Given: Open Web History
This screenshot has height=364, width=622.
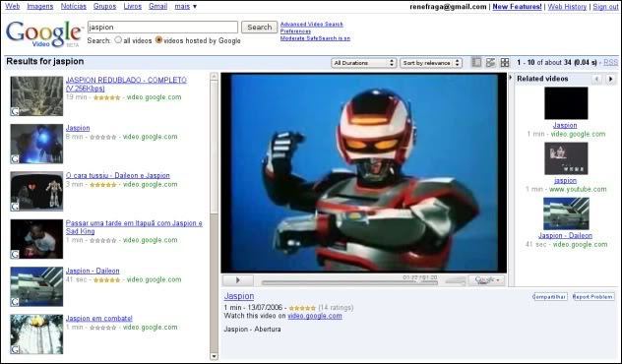Looking at the screenshot, I should click(567, 7).
